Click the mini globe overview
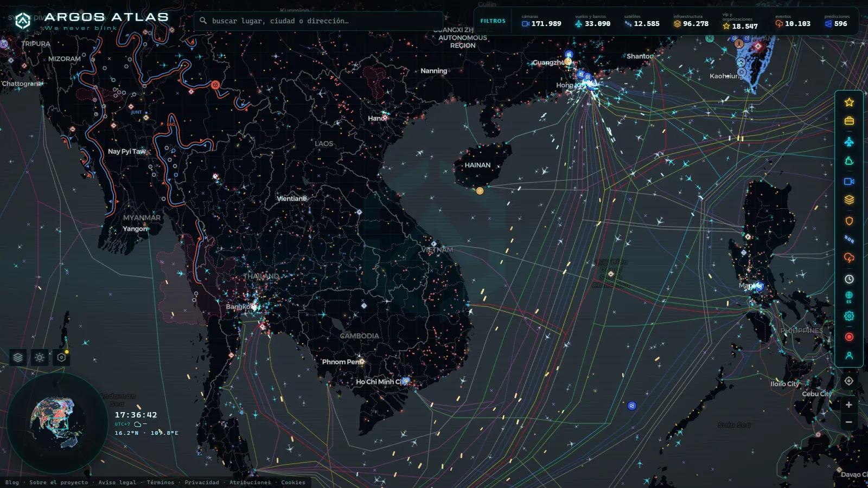The width and height of the screenshot is (868, 488). click(57, 422)
